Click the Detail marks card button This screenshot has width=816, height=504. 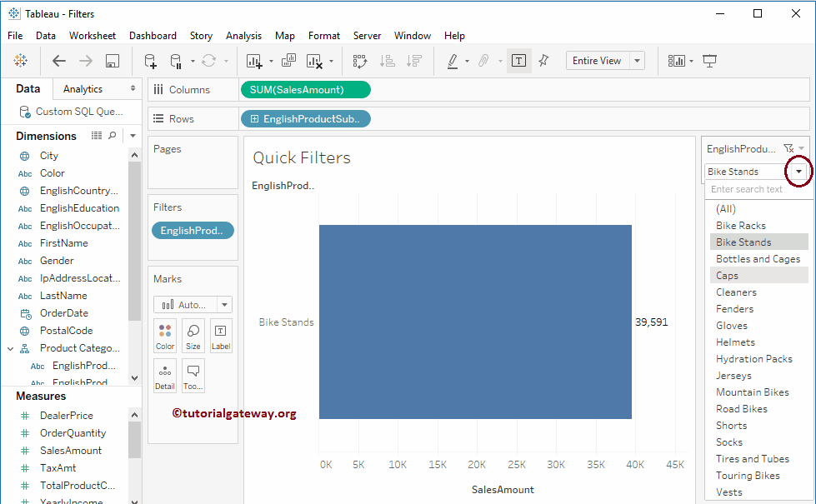click(165, 376)
